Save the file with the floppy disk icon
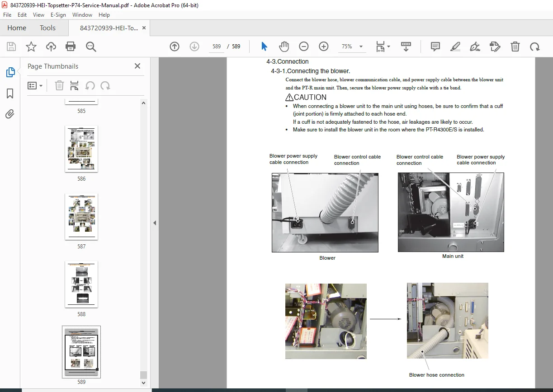The height and width of the screenshot is (392, 553). click(x=11, y=47)
